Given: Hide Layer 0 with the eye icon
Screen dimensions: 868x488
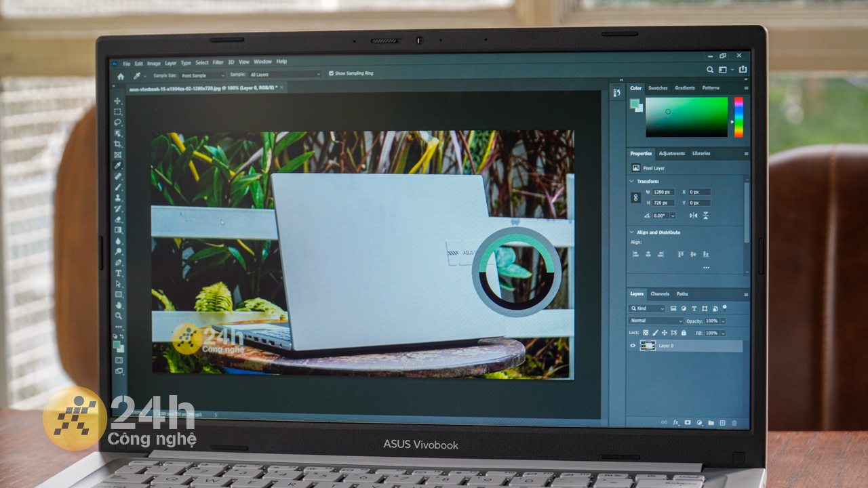Looking at the screenshot, I should pyautogui.click(x=633, y=346).
